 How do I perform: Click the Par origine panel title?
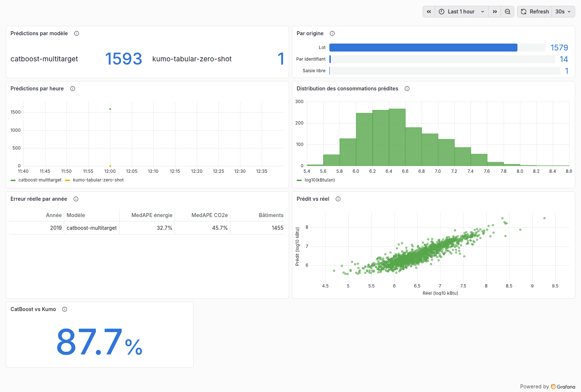[310, 33]
